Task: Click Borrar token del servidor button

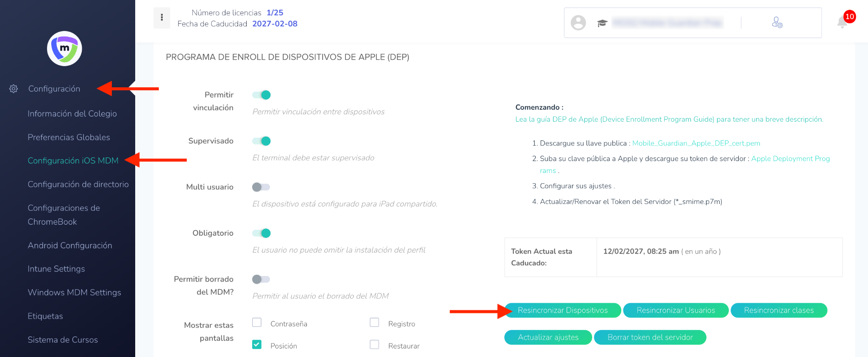Action: 650,337
